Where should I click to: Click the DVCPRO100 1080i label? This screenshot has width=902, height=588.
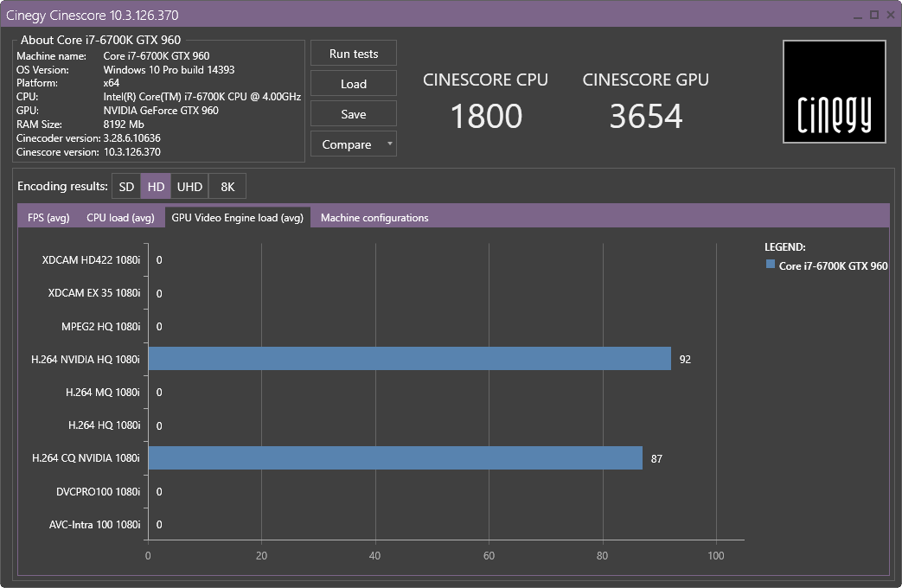pos(98,491)
